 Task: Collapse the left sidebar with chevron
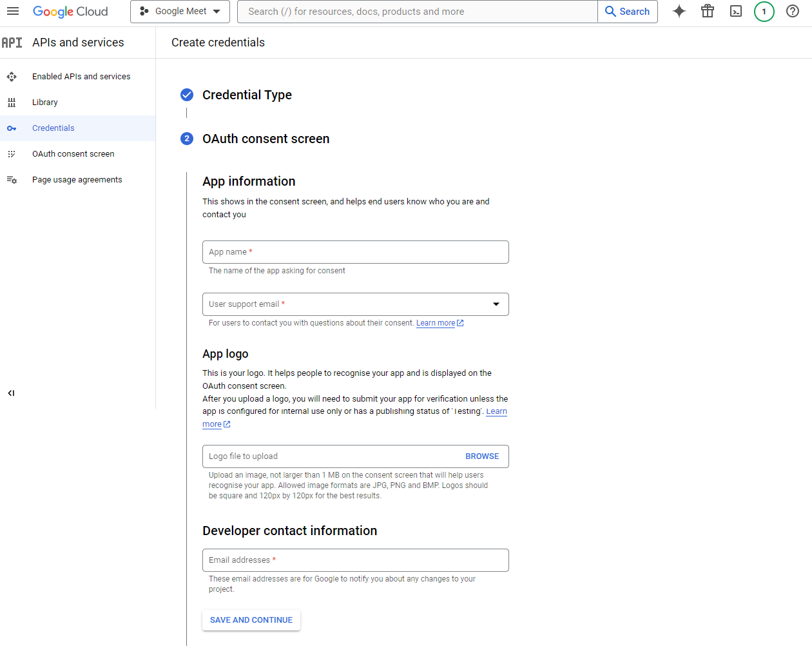10,393
